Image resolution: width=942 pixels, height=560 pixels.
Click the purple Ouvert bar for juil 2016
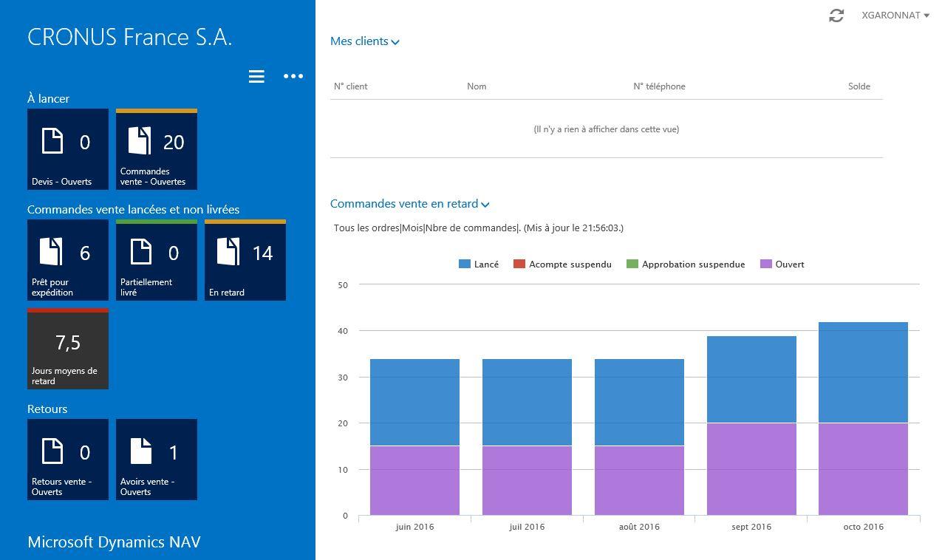pos(527,481)
